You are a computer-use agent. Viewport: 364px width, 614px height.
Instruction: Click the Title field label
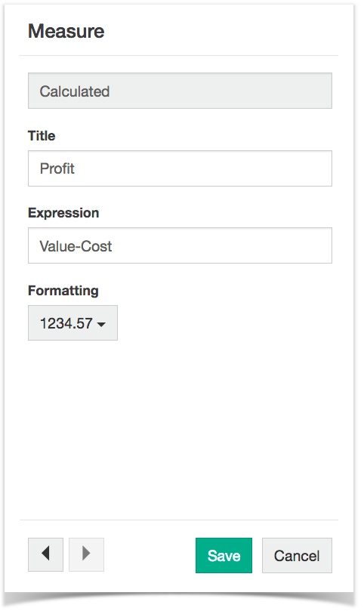pyautogui.click(x=42, y=136)
